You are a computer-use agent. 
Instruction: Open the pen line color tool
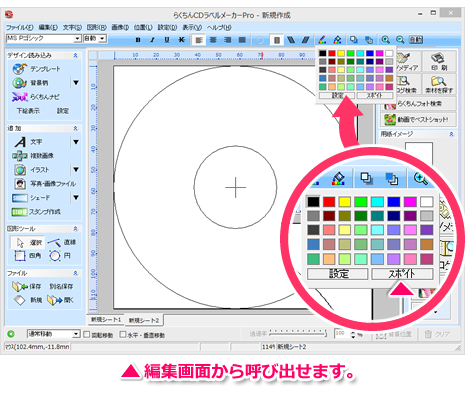322,40
